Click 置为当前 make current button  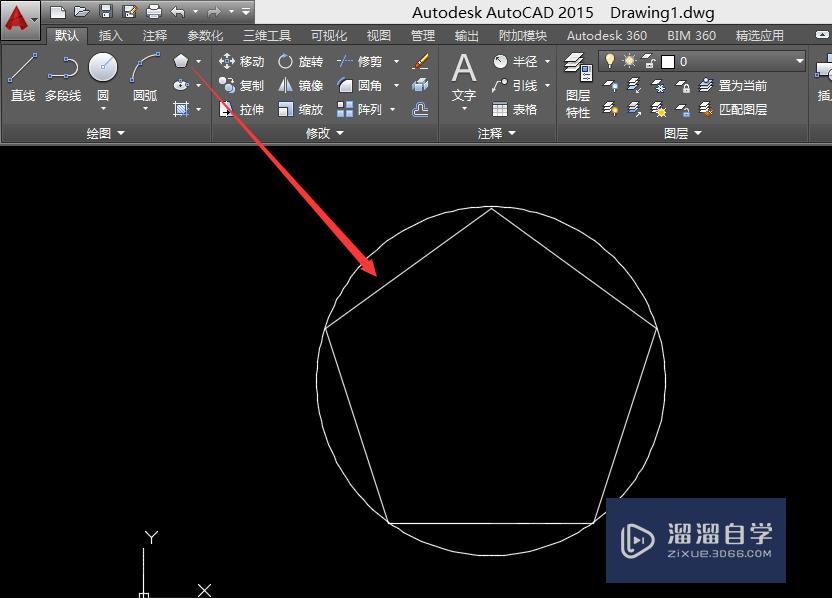tap(733, 85)
